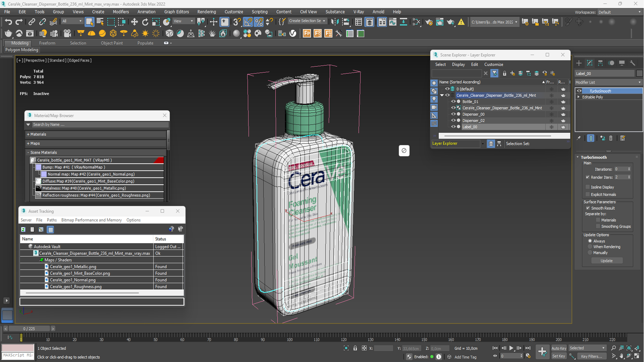
Task: Open Paths menu in Asset Tracking
Action: 52,220
